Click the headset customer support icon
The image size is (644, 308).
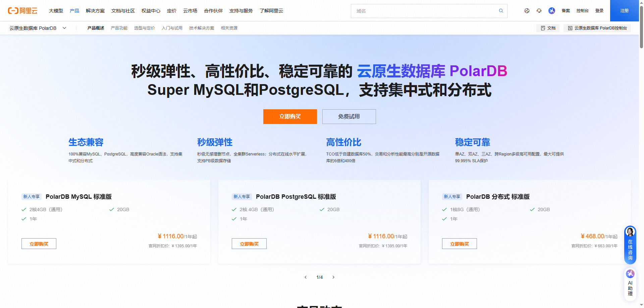pyautogui.click(x=539, y=11)
